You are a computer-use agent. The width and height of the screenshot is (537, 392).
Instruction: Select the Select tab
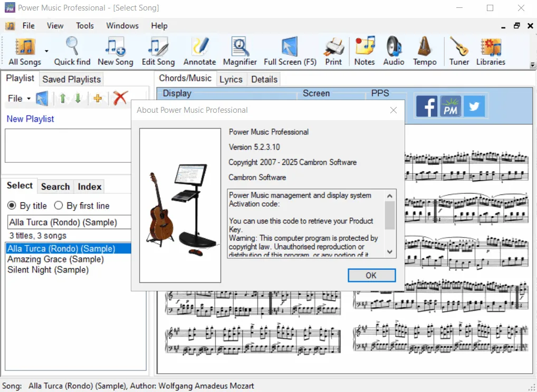[20, 185]
